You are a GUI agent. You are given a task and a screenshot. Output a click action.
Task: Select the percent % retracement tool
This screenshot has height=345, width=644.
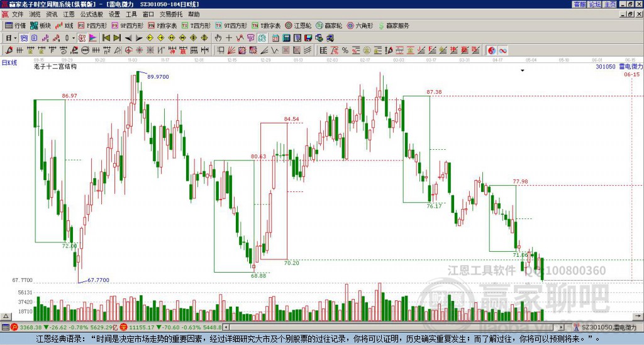click(345, 50)
